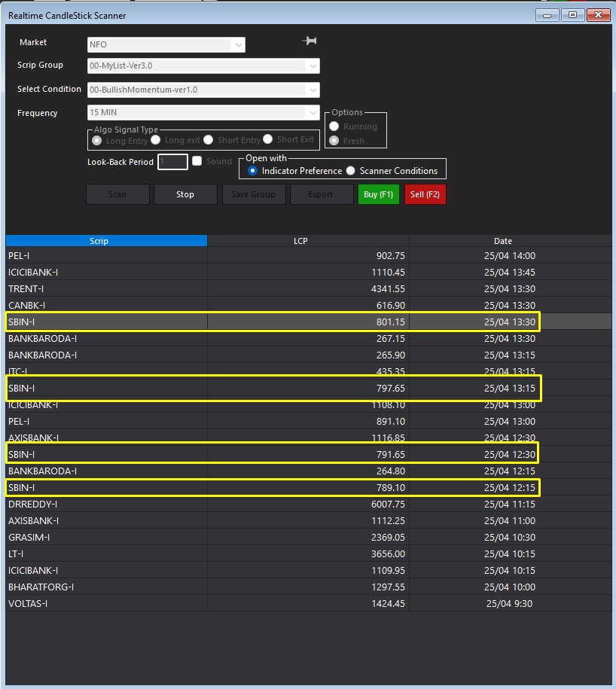Select ICICIBANK-I row with LCP 1110.45
Screen dimensions: 616x689
(309, 273)
